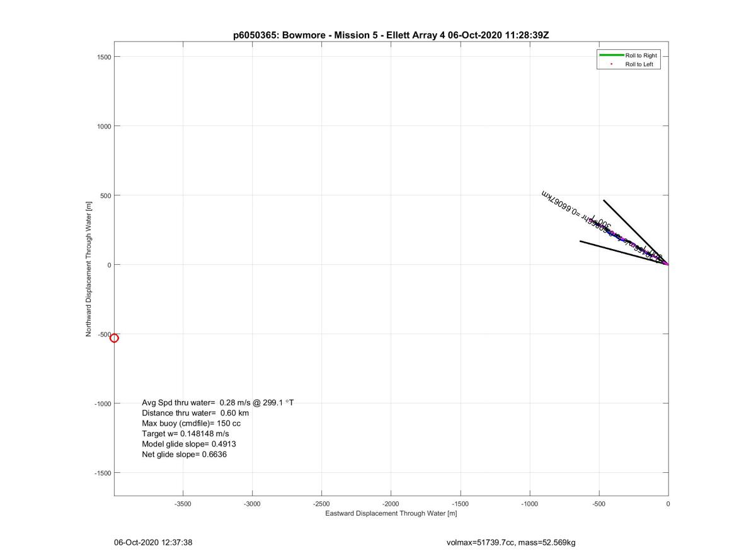Viewport: 756px width, 558px height.
Task: Click 'Model glide slope= 0.4913' text
Action: click(189, 444)
